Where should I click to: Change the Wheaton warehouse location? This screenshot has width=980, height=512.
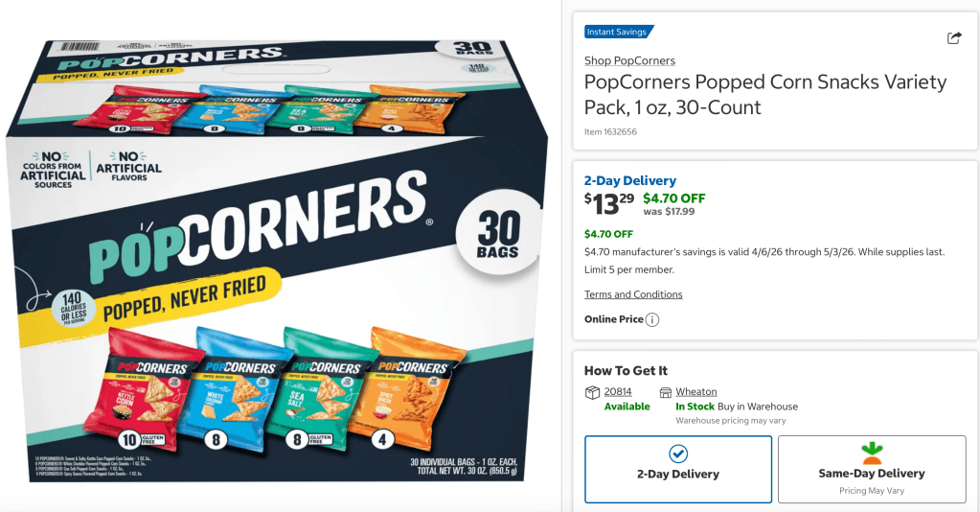click(x=696, y=392)
